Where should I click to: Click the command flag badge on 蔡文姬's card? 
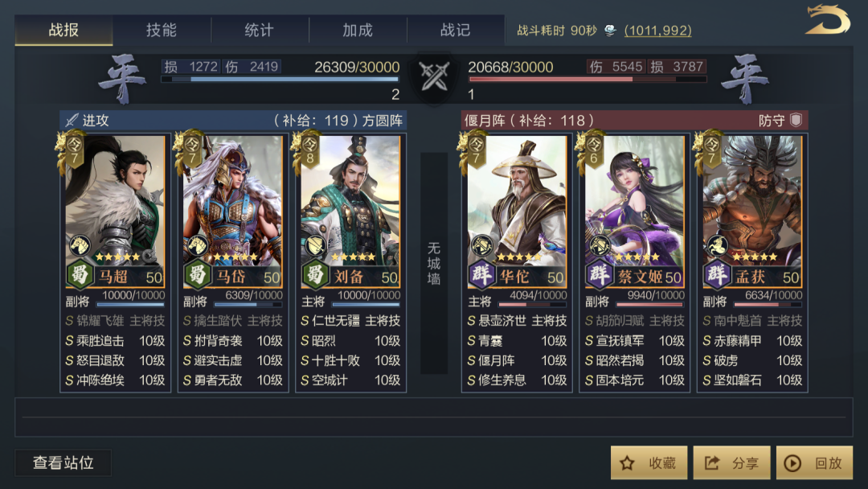click(593, 150)
